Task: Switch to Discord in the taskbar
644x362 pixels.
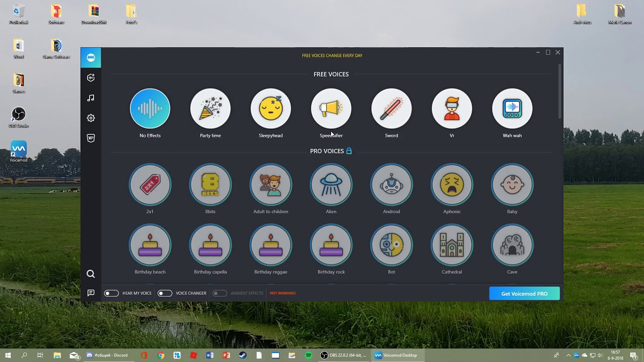Action: 107,355
